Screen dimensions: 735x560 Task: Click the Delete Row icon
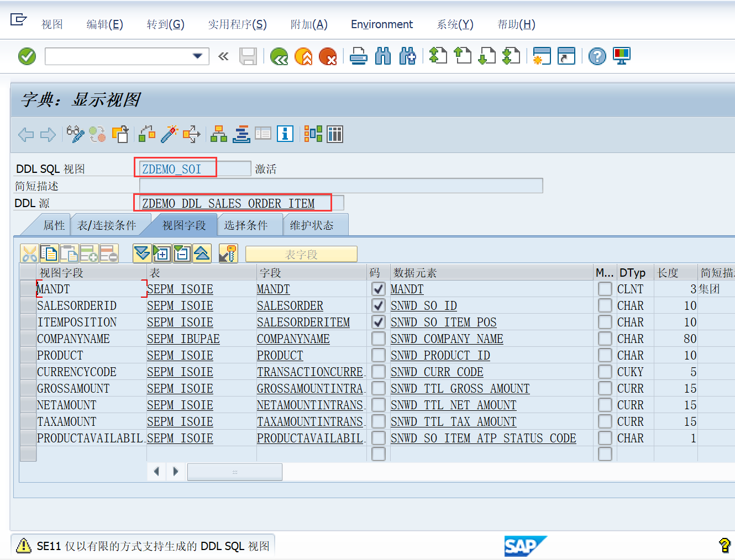point(109,253)
